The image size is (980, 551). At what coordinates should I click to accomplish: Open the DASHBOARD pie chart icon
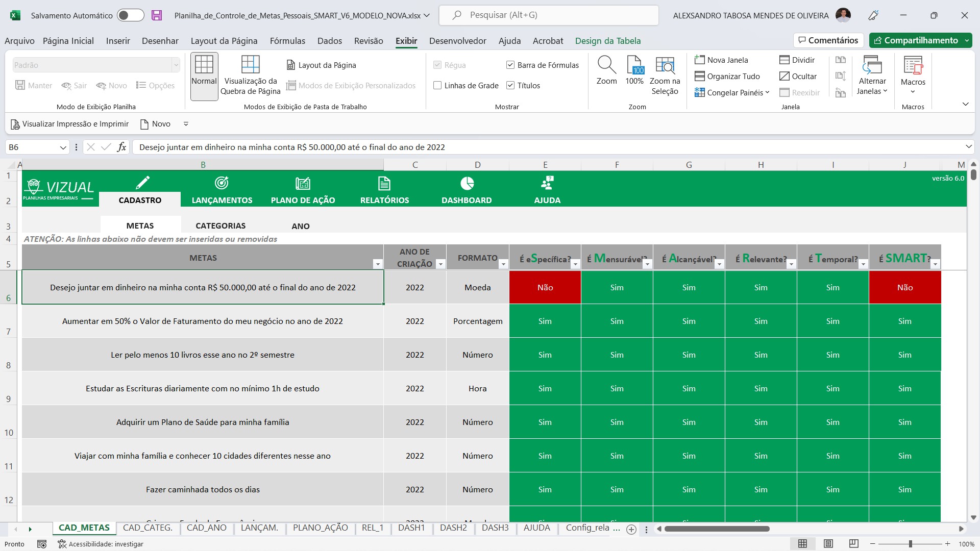pos(467,183)
